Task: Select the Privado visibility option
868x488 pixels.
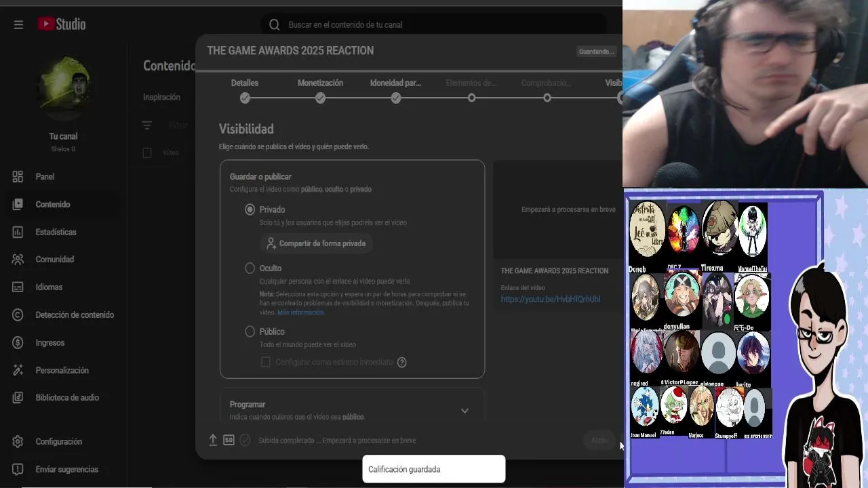Action: click(x=250, y=209)
